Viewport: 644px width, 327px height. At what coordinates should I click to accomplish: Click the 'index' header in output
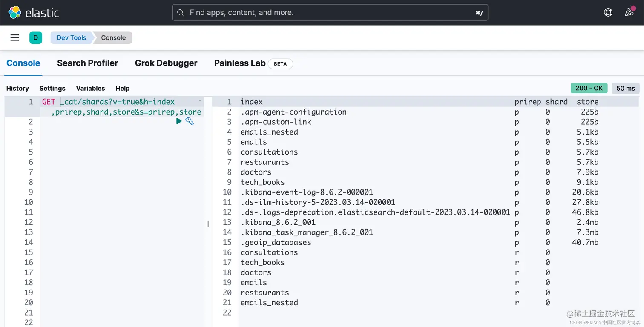point(252,102)
